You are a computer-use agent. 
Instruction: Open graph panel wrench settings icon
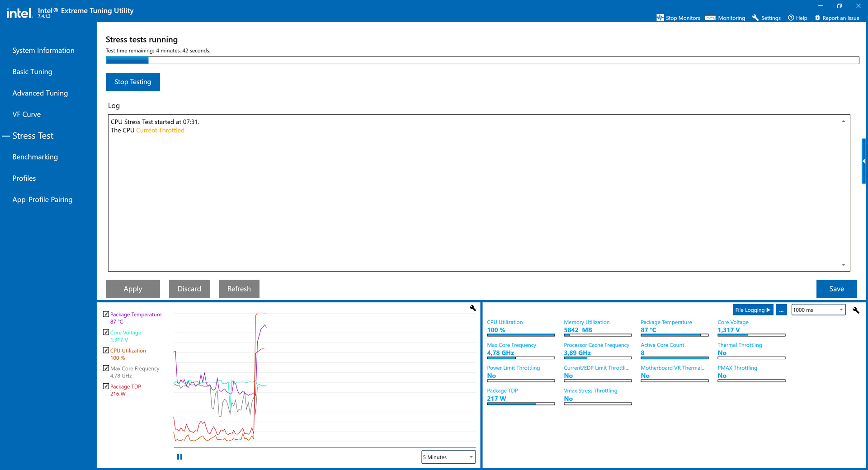point(472,308)
